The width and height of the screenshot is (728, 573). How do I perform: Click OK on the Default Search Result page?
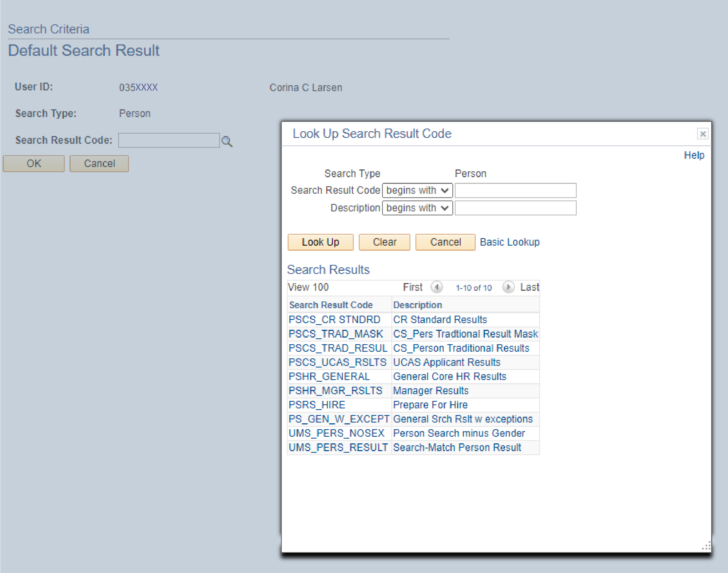(34, 164)
